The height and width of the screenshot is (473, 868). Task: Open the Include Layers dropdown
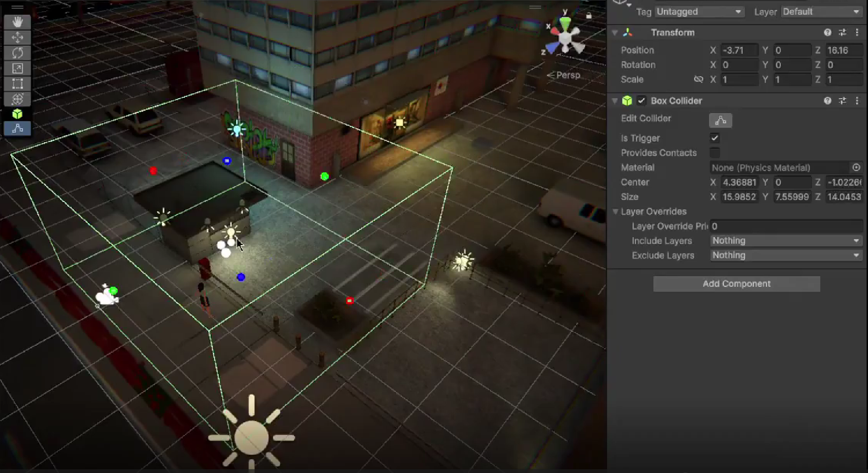[786, 241]
